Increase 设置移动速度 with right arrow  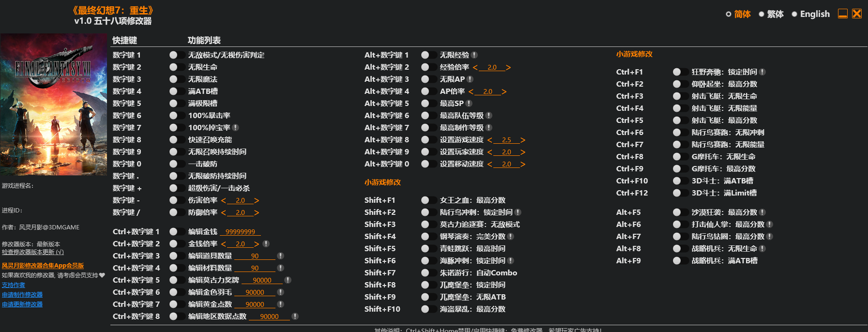point(523,164)
